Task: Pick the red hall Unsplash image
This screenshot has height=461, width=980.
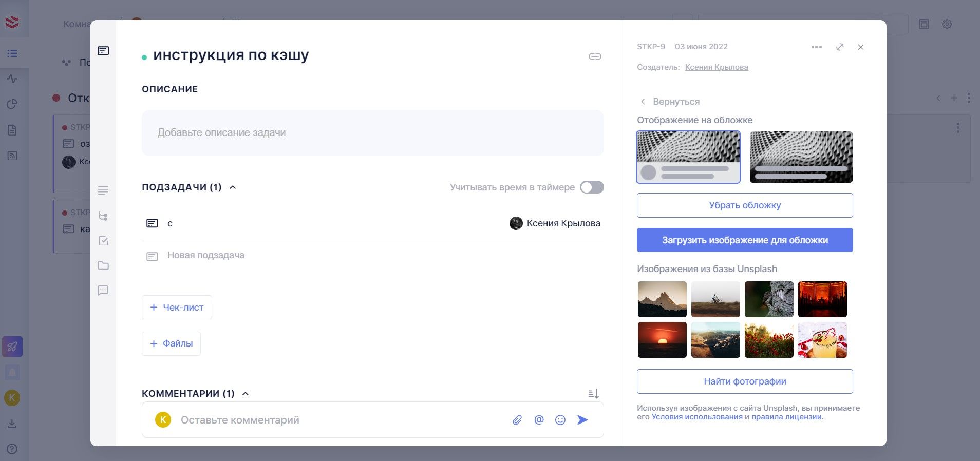Action: pyautogui.click(x=822, y=299)
